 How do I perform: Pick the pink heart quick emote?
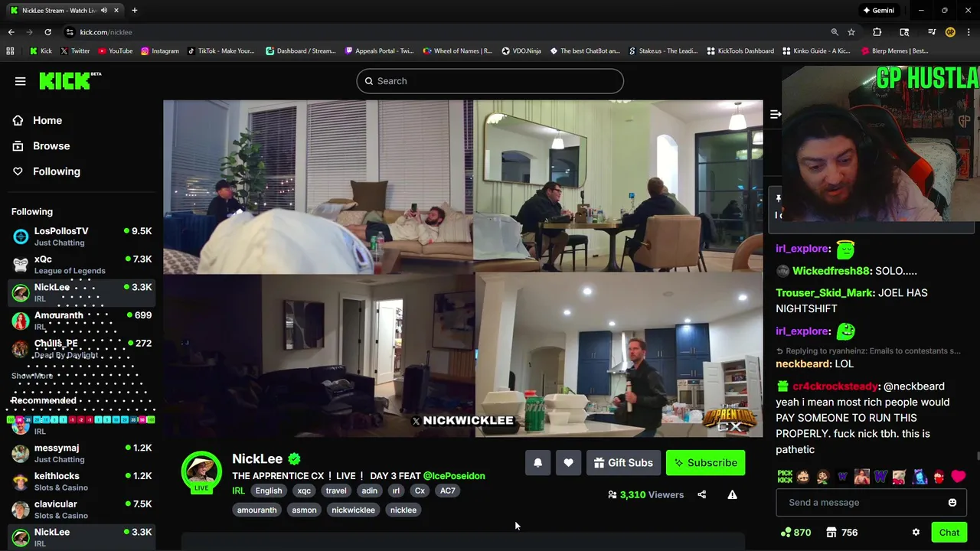959,476
